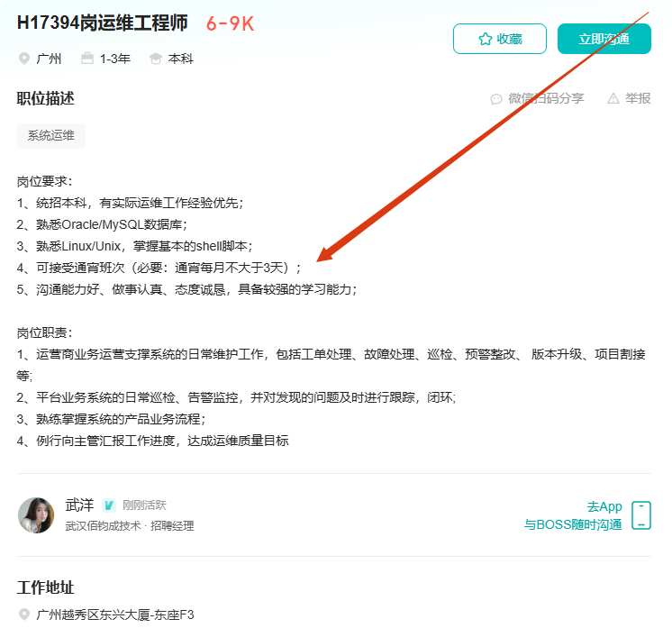Click recruiter name 武洋
The image size is (672, 628).
click(x=79, y=505)
